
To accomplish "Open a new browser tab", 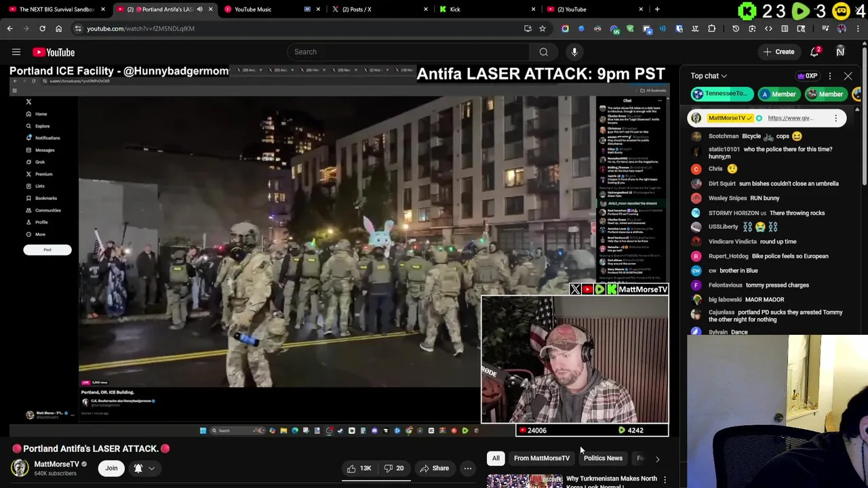I will coord(657,9).
